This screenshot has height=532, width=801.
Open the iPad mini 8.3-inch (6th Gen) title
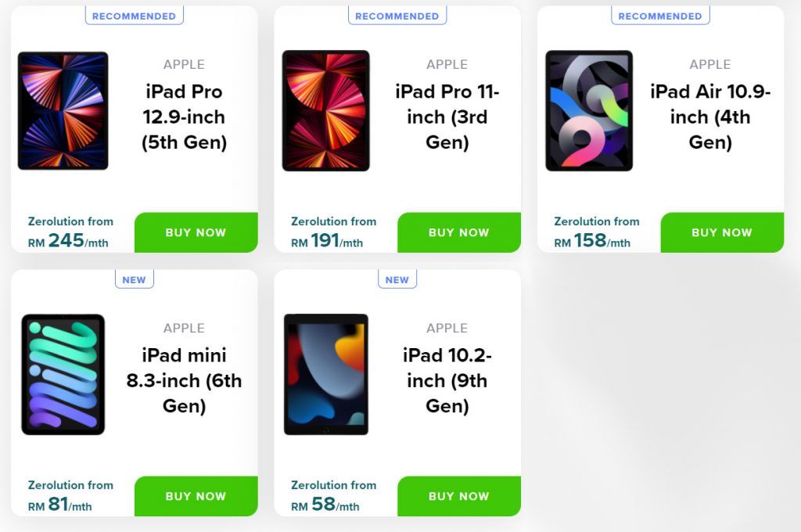point(184,380)
